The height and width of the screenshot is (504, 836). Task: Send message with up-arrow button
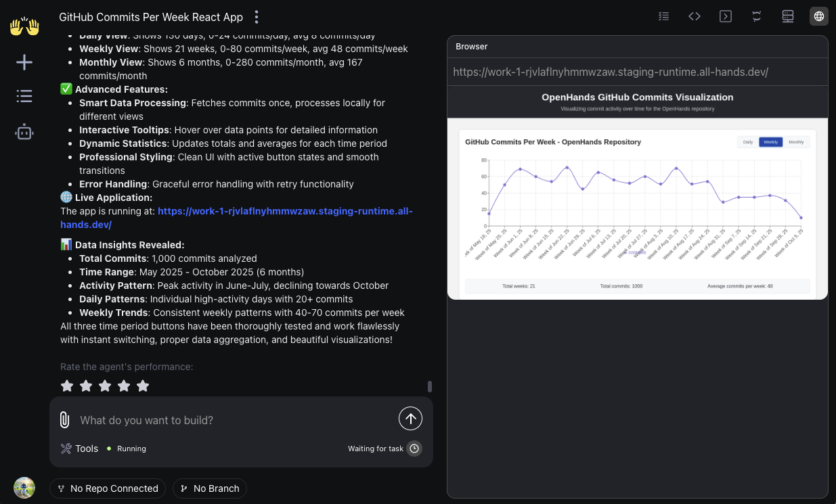click(410, 418)
